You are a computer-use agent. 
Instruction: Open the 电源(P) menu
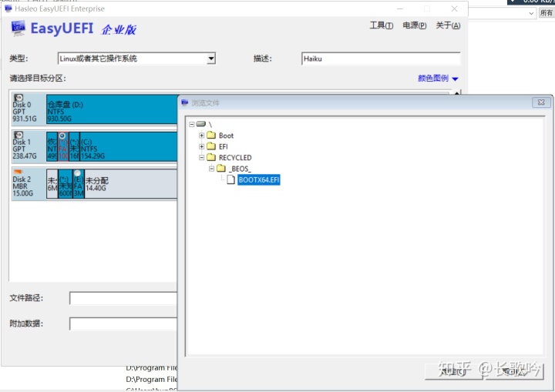tap(414, 25)
